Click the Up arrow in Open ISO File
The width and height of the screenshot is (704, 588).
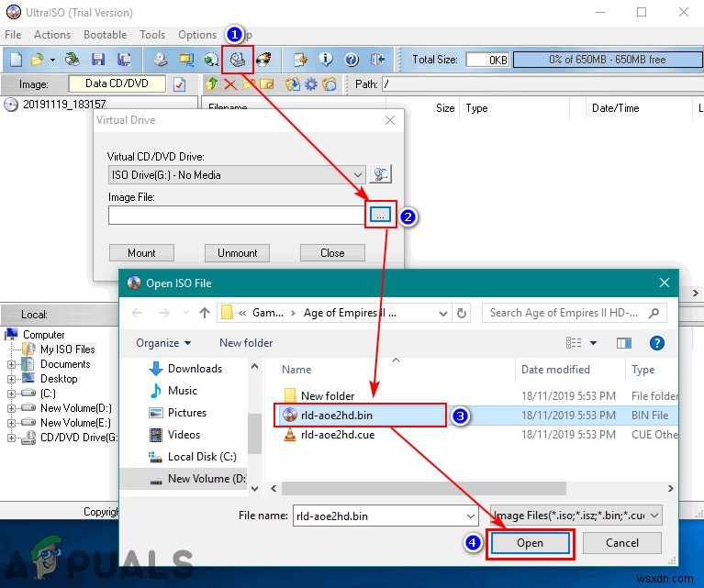point(205,313)
